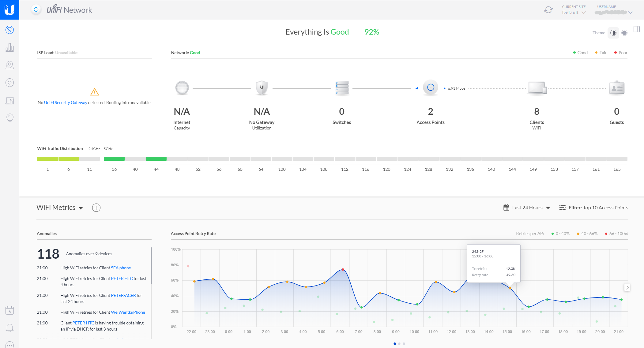
Task: Add a widget with the plus icon
Action: tap(96, 208)
